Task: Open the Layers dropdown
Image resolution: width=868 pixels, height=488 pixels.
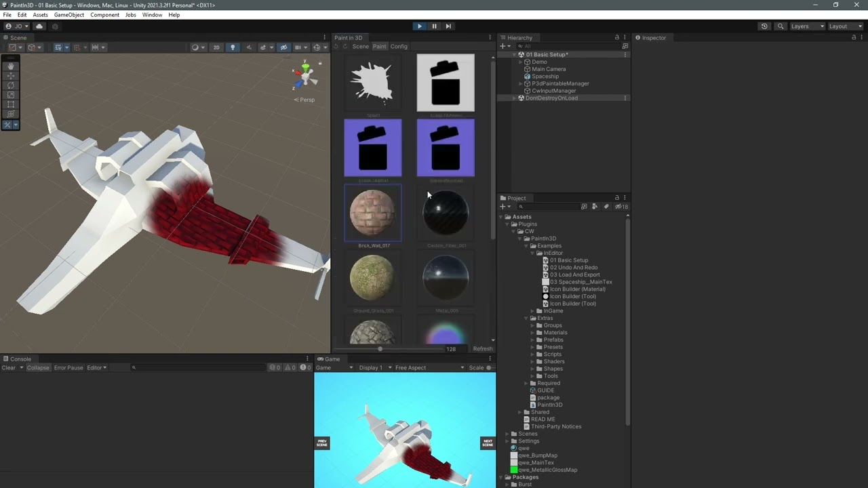Action: coord(808,26)
